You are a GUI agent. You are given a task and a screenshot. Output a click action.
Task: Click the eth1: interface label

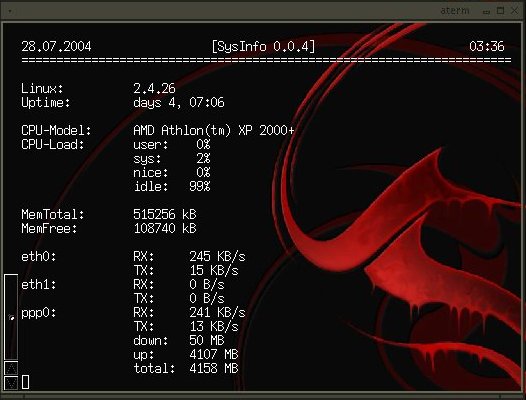pyautogui.click(x=39, y=285)
